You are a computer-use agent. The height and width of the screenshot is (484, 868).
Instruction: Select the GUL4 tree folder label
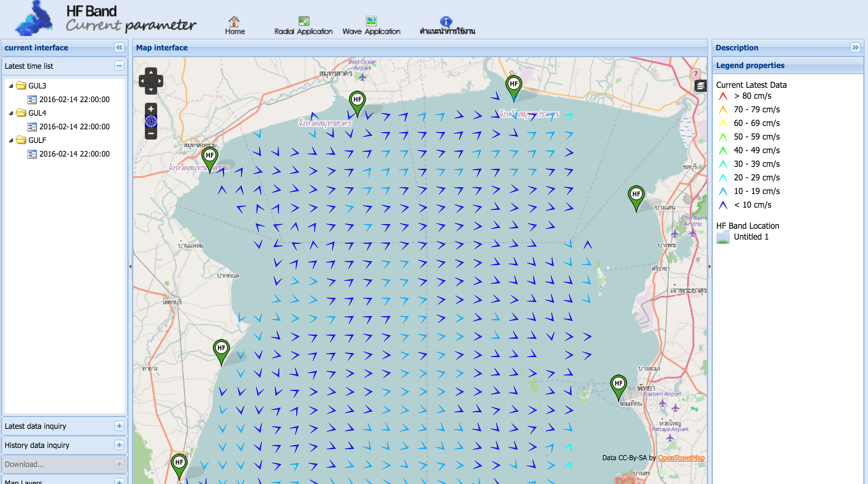37,113
